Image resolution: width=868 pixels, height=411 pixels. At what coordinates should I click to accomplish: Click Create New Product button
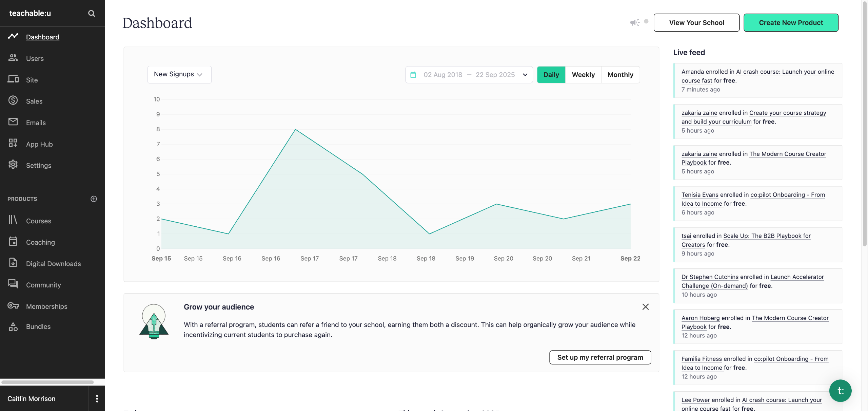(790, 23)
